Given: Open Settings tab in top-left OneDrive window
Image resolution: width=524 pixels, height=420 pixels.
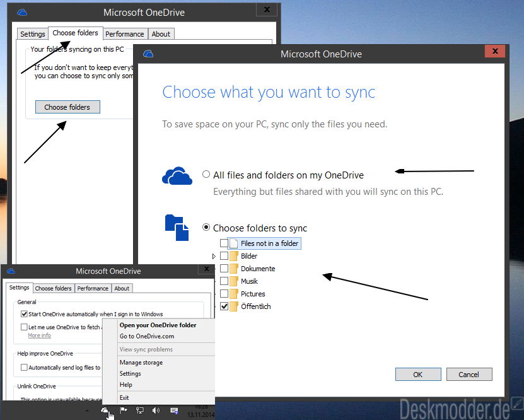Looking at the screenshot, I should point(32,34).
